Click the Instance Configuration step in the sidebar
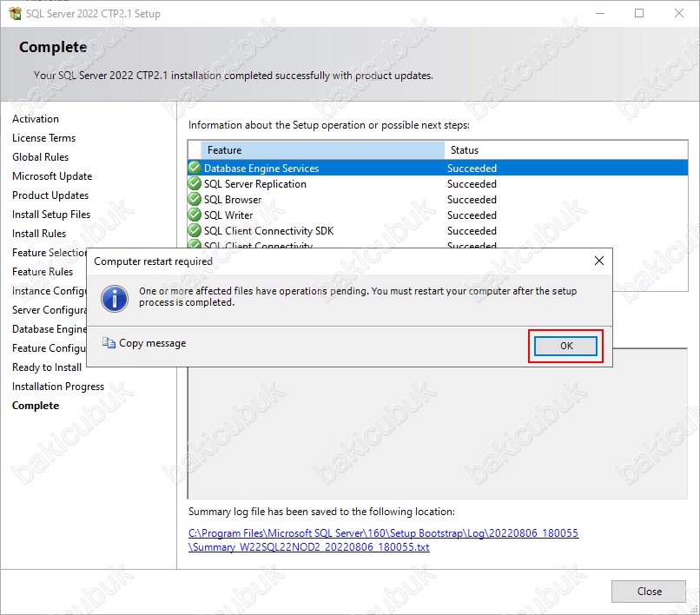Image resolution: width=700 pixels, height=615 pixels. tap(50, 291)
